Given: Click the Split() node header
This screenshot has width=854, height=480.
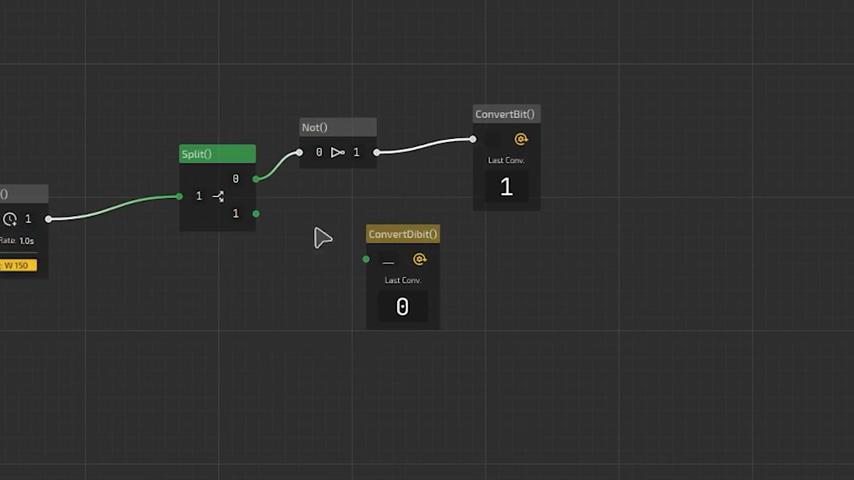Looking at the screenshot, I should (x=217, y=154).
